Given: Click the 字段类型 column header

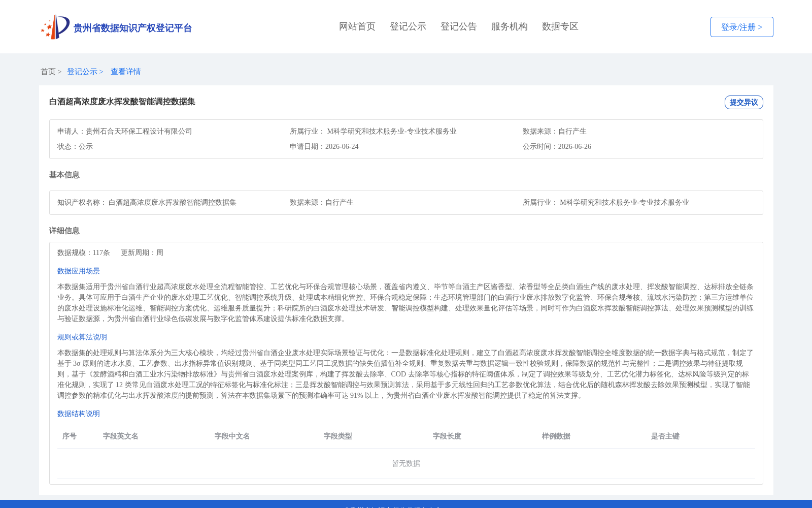Looking at the screenshot, I should coord(338,436).
